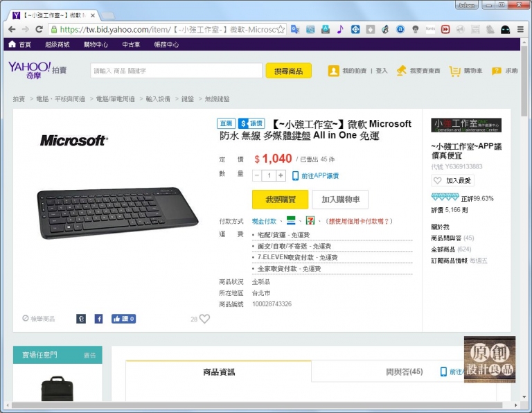Go back with the browser back arrow
This screenshot has width=532, height=413.
12,30
